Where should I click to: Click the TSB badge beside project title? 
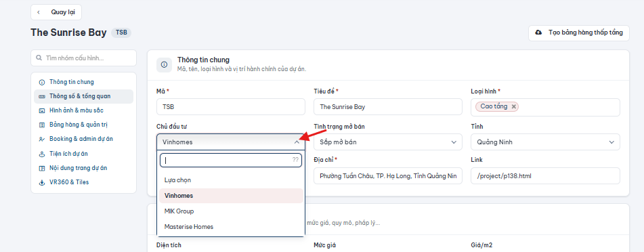(121, 33)
